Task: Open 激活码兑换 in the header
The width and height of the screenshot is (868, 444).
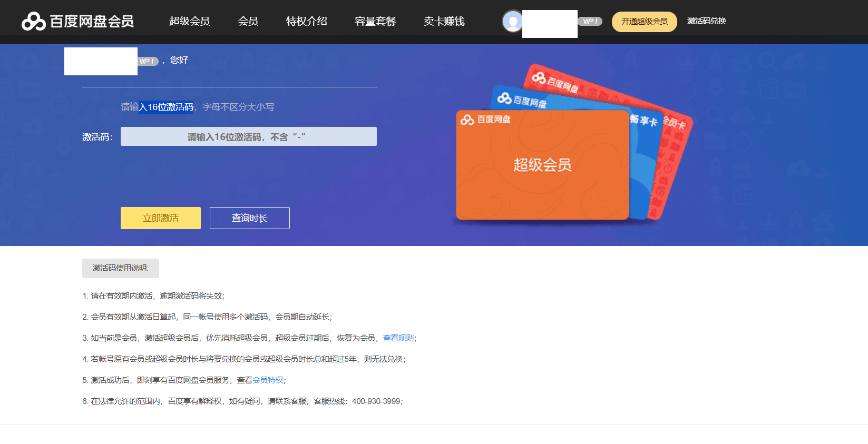Action: (707, 21)
